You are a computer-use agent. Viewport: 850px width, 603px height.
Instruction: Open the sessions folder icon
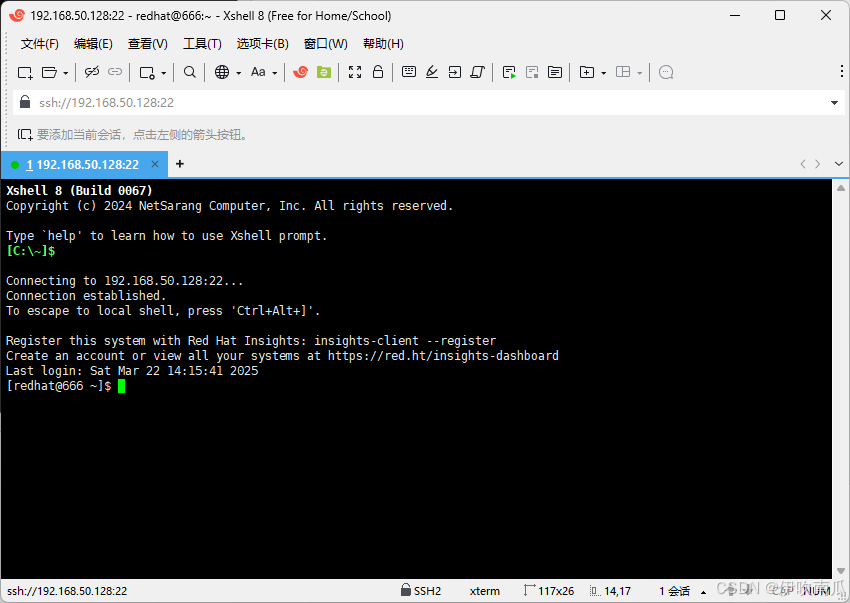point(49,72)
